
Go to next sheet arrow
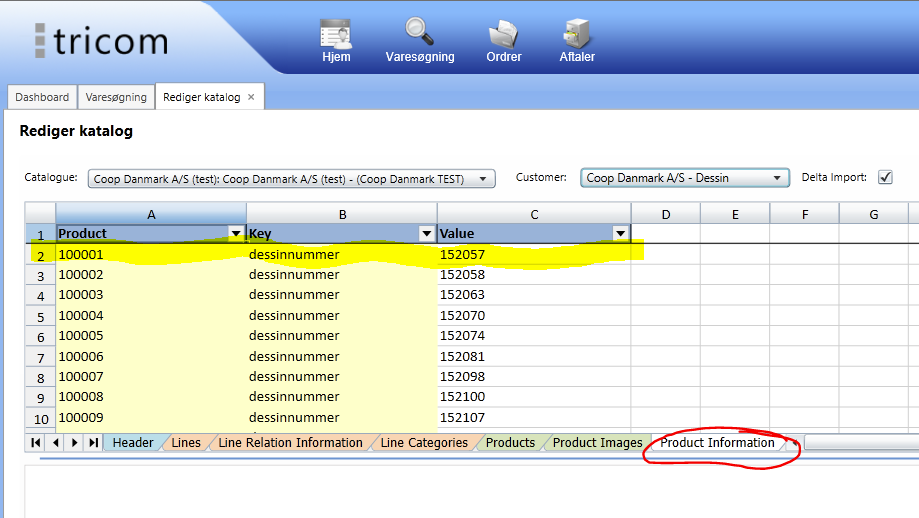74,442
